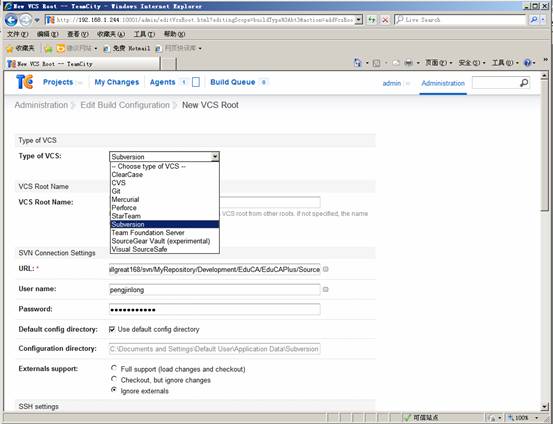Select Full support externals option
Image resolution: width=553 pixels, height=424 pixels.
pos(114,368)
